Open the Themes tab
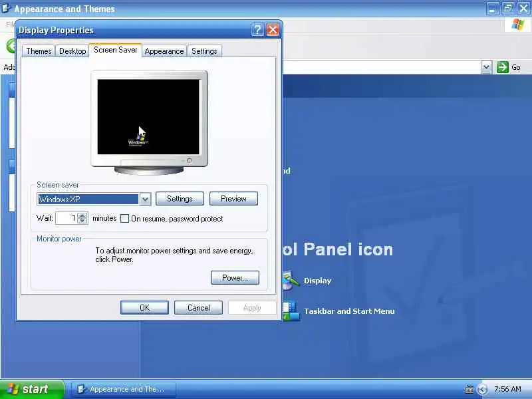The width and height of the screenshot is (532, 399). click(39, 51)
